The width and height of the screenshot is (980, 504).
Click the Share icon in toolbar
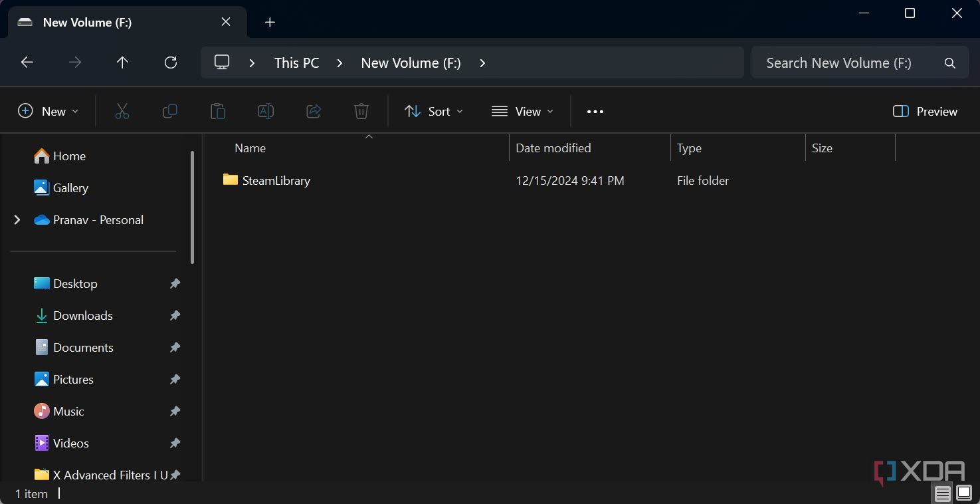(314, 111)
